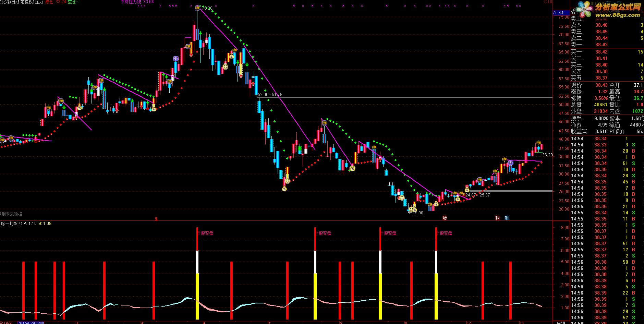Click the 空仓 readout in the header
The width and height of the screenshot is (644, 324).
73,2
